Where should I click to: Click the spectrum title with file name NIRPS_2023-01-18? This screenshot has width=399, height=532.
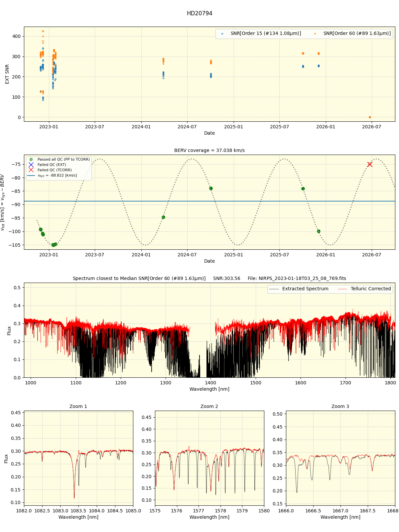pos(209,279)
